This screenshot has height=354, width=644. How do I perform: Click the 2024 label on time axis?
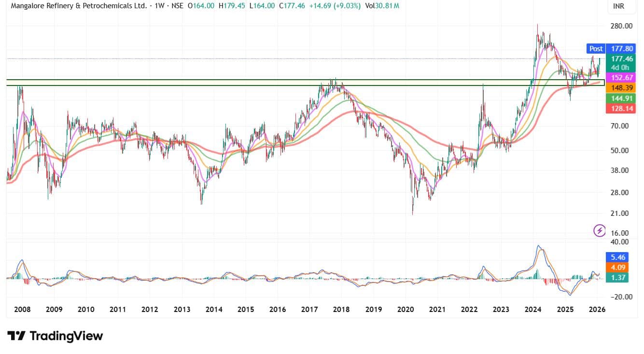[x=533, y=309]
